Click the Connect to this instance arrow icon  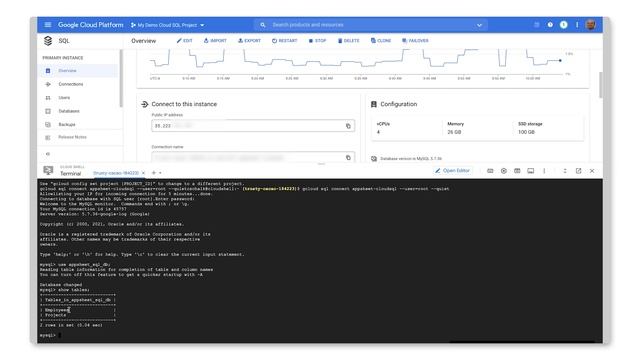tap(144, 104)
